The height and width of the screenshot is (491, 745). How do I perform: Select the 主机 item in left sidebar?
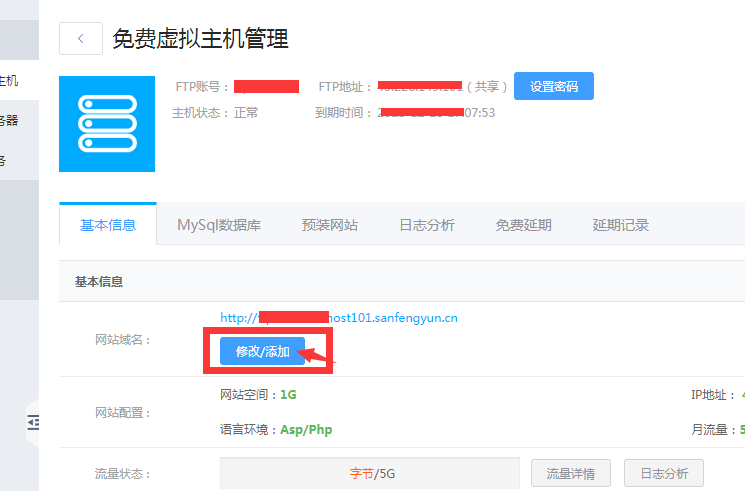click(x=10, y=80)
